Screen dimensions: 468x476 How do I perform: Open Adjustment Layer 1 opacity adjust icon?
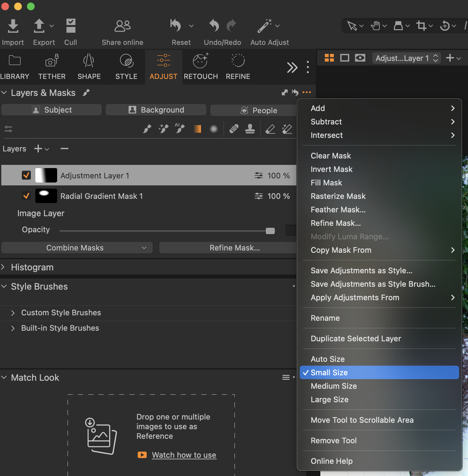tap(258, 175)
